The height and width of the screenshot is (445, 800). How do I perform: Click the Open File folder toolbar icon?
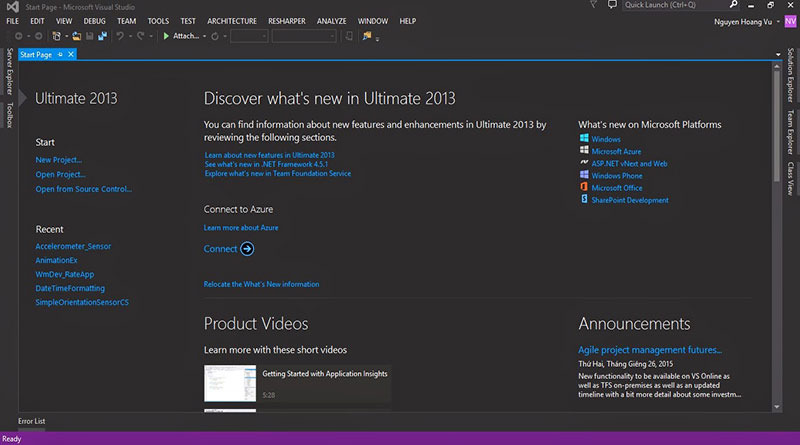[77, 36]
